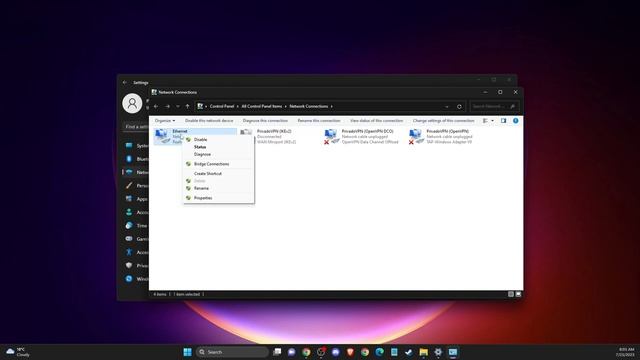The image size is (640, 360).
Task: Open Brave browser from the taskbar
Action: click(350, 352)
